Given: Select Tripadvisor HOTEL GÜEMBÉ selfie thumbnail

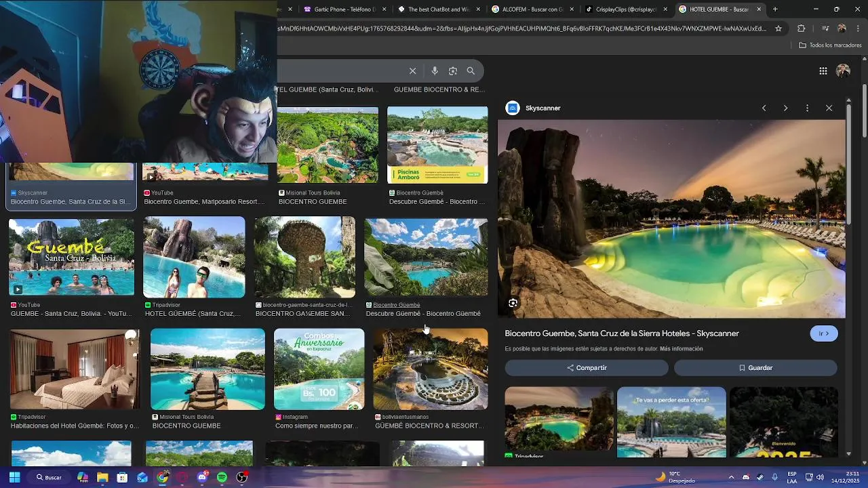Looking at the screenshot, I should (x=194, y=257).
